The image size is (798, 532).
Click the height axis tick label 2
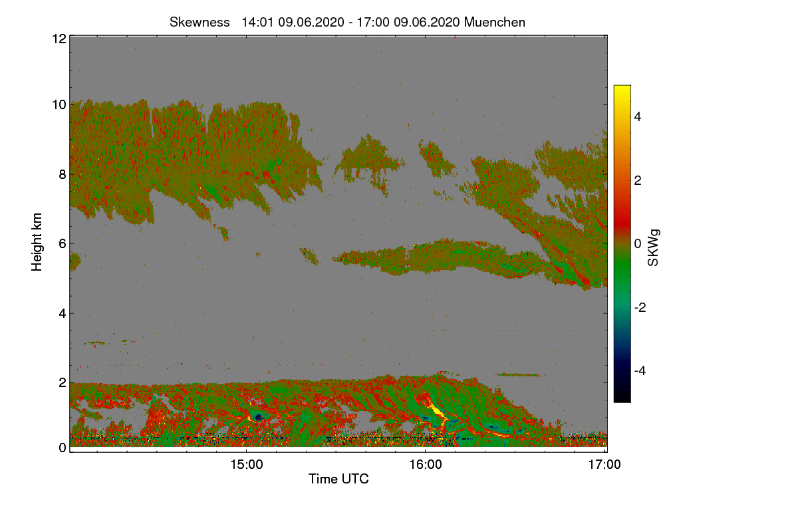(x=63, y=382)
